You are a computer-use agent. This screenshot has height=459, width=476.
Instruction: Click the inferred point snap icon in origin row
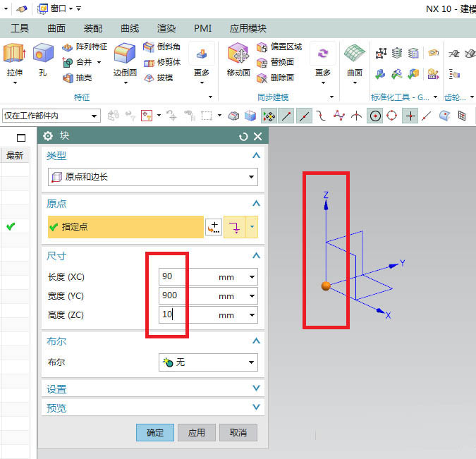pos(234,227)
